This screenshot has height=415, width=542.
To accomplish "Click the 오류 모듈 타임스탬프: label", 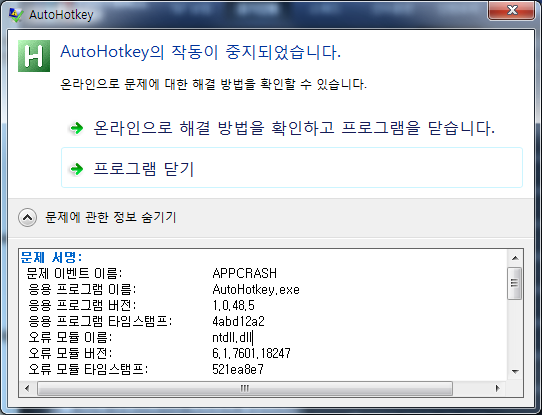I will [88, 369].
